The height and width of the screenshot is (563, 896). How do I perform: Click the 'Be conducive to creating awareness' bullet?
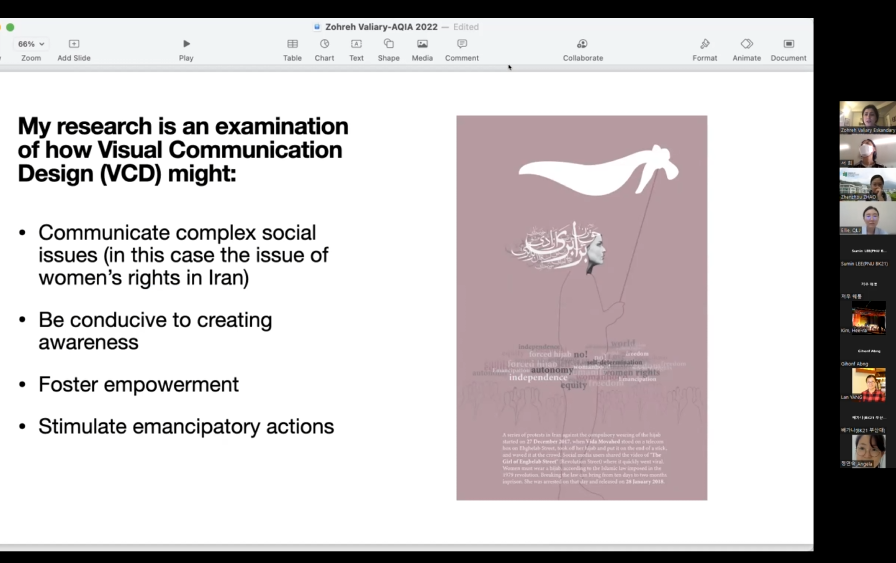[155, 331]
